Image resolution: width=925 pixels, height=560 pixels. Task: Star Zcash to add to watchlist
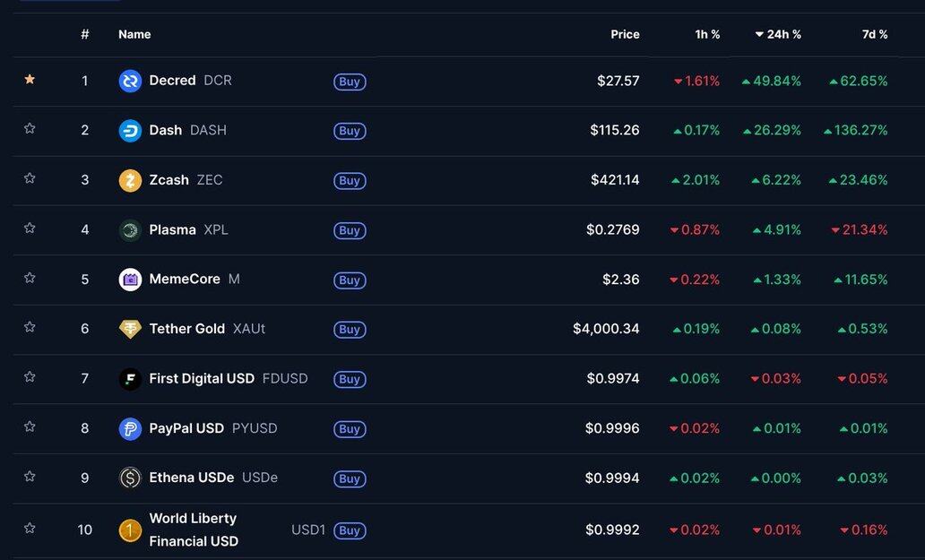tap(30, 178)
